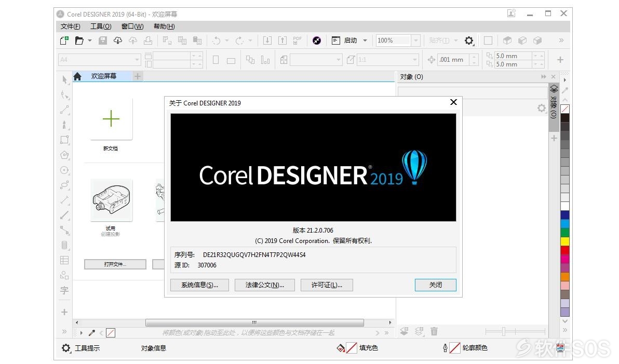Open the 100% zoom level dropdown
The width and height of the screenshot is (619, 364).
(415, 41)
